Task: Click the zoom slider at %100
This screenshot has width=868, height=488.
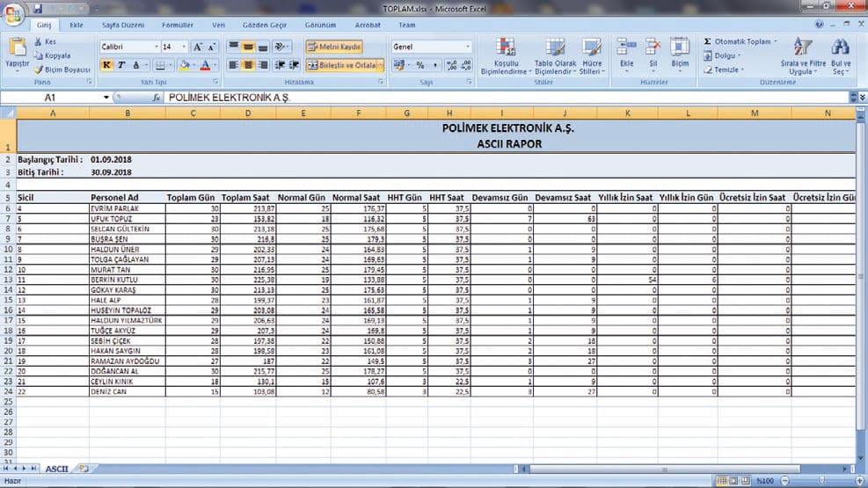Action: (x=821, y=481)
